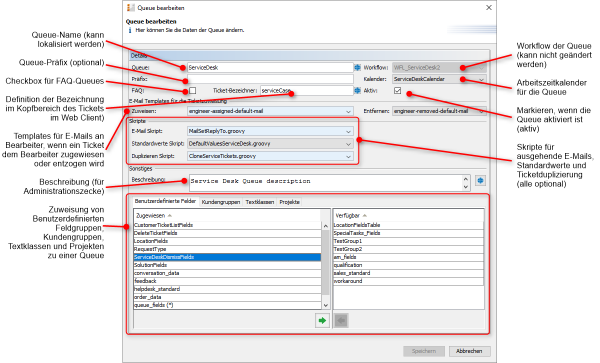Select SolutionFields in assigned list
The image size is (600, 363).
[x=227, y=265]
